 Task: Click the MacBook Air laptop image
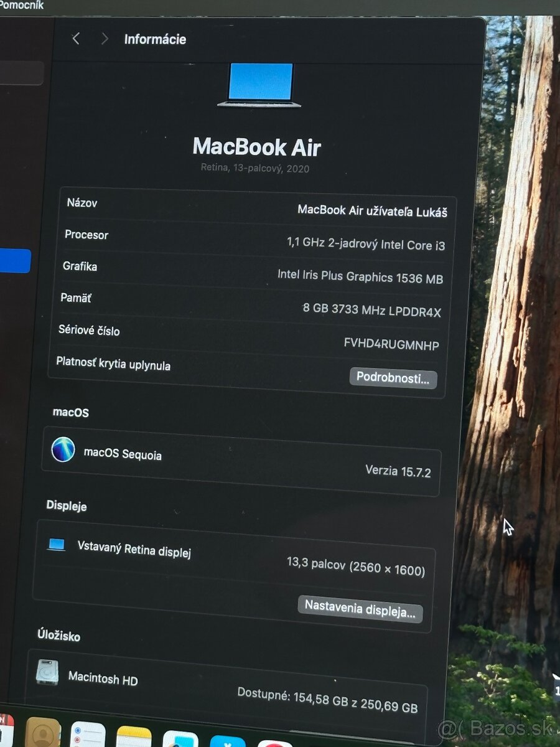point(259,85)
